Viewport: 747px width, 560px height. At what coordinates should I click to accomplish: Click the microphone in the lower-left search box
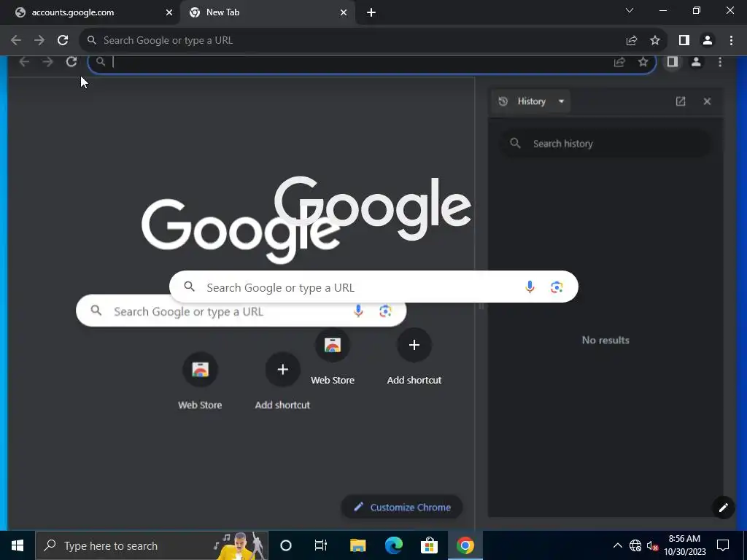(358, 311)
